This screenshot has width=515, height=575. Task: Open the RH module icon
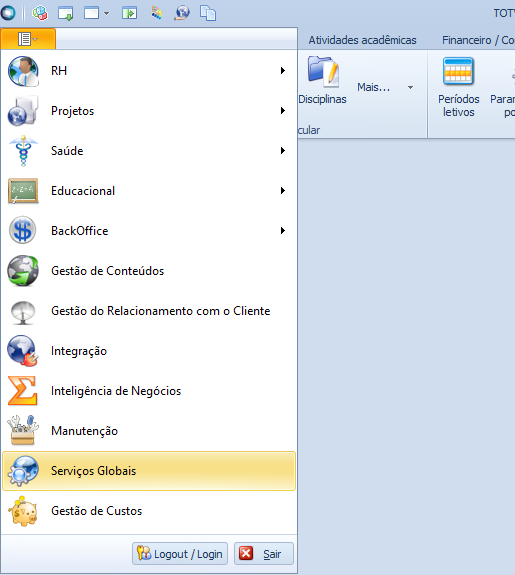[23, 71]
